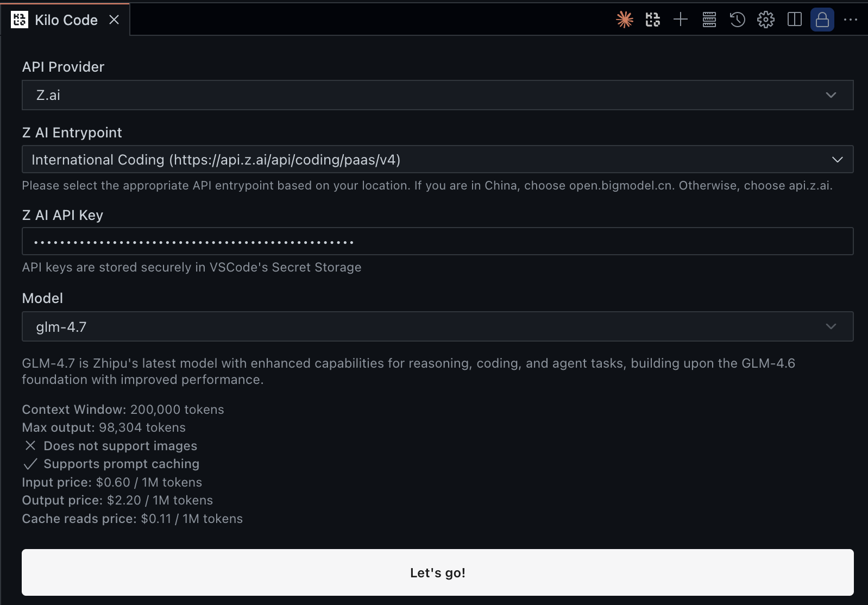The width and height of the screenshot is (868, 605).
Task: Click the Kilo Code tab logo icon
Action: (20, 20)
